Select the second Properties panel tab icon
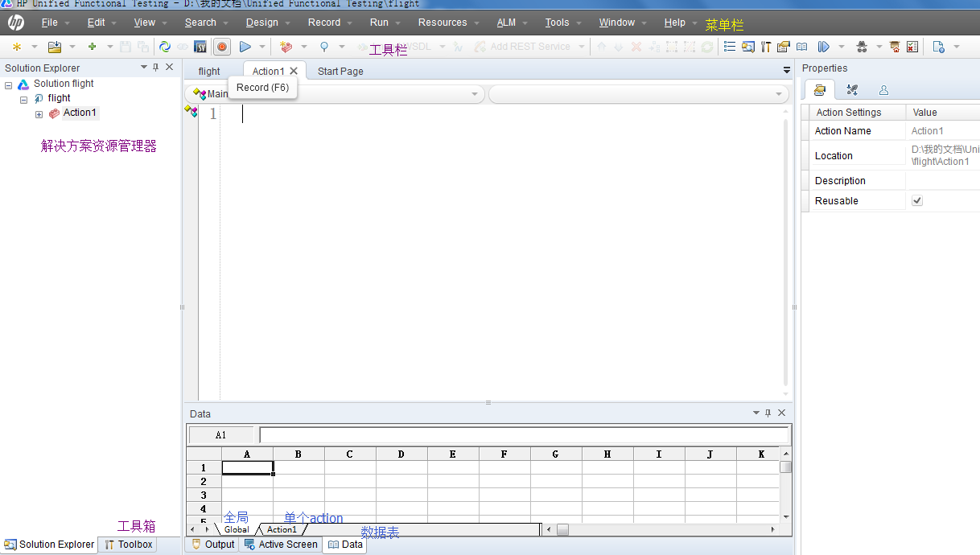The image size is (980, 555). 852,90
